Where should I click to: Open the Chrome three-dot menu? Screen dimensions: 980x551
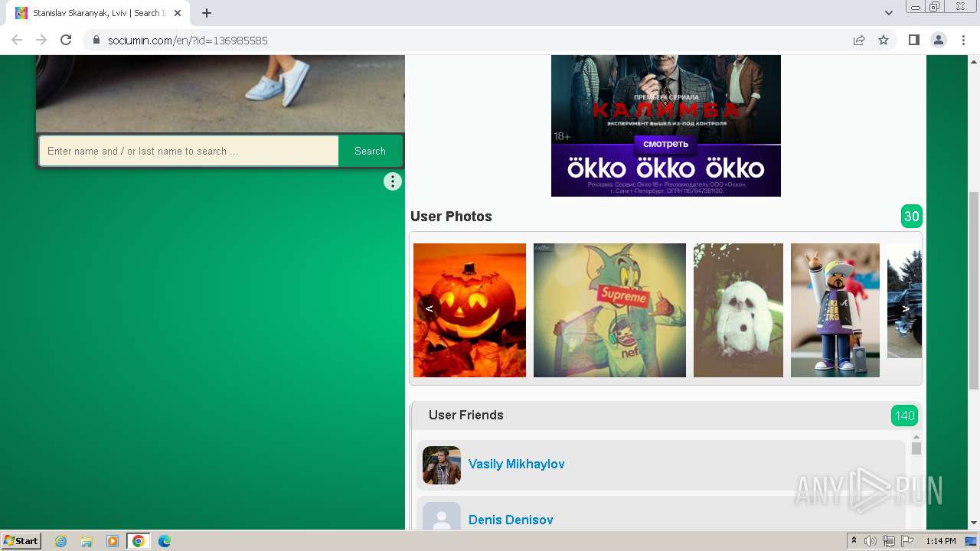(964, 40)
